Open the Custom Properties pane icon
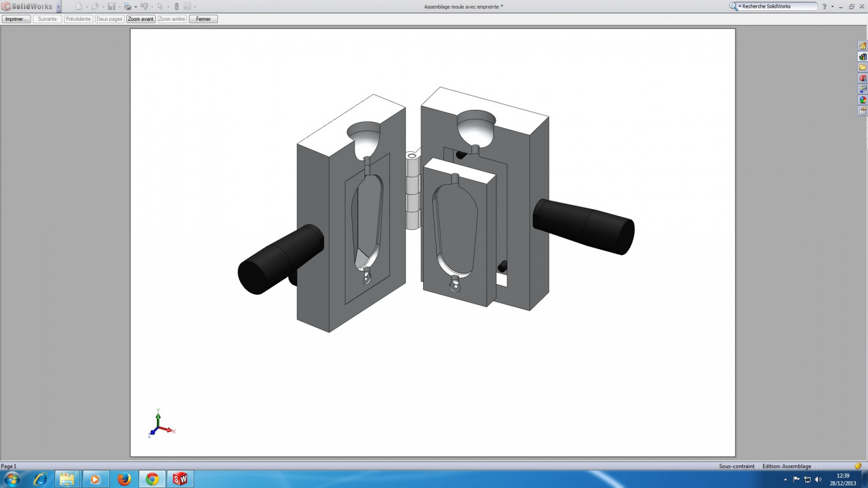The height and width of the screenshot is (488, 868). pyautogui.click(x=863, y=110)
